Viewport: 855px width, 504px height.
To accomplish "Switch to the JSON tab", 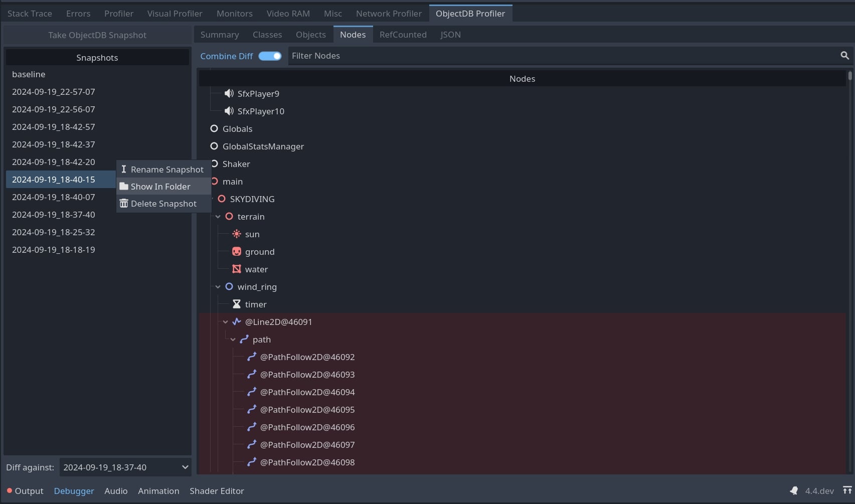I will coord(450,34).
